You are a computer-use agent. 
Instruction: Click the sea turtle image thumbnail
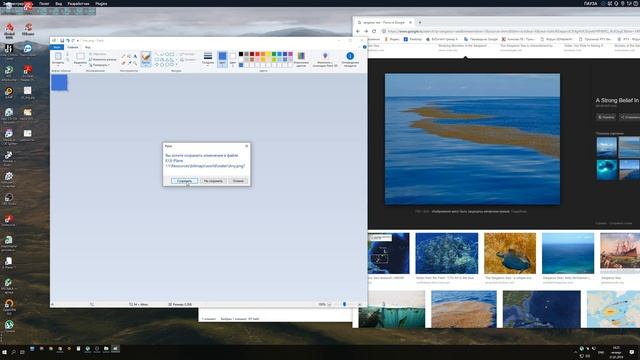pos(510,253)
